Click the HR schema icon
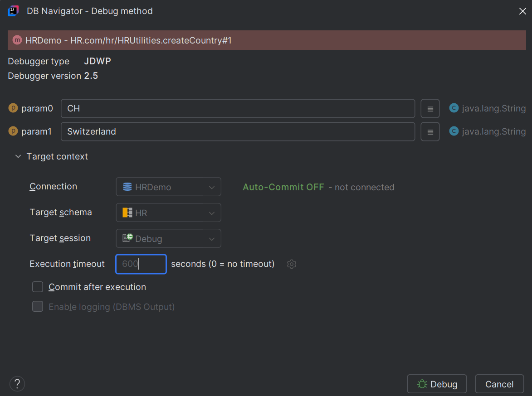The image size is (532, 396). 127,212
